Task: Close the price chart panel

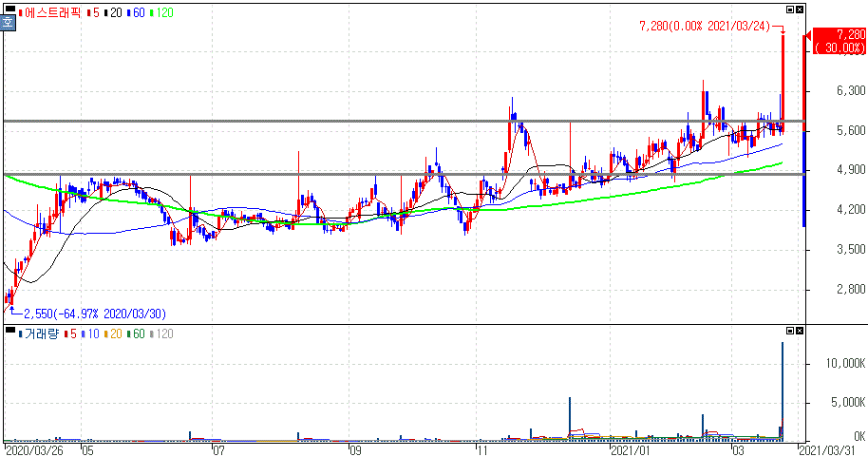Action: [800, 10]
